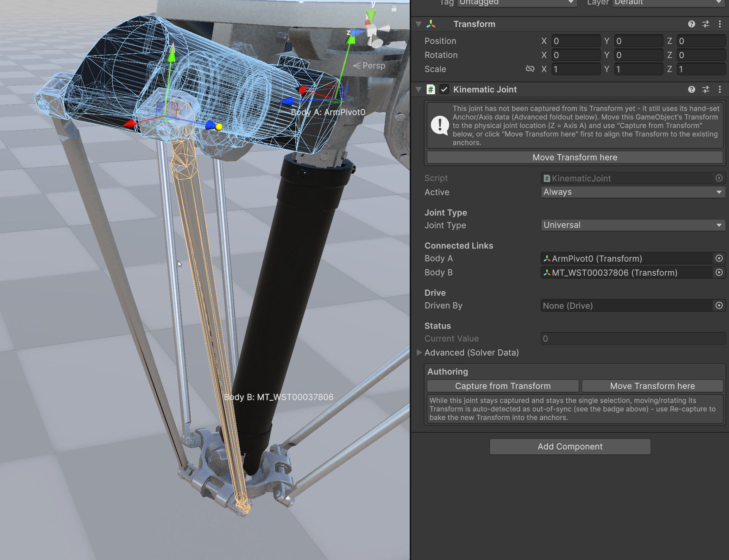Viewport: 729px width, 560px height.
Task: Open Transform component preset selector
Action: tap(706, 24)
